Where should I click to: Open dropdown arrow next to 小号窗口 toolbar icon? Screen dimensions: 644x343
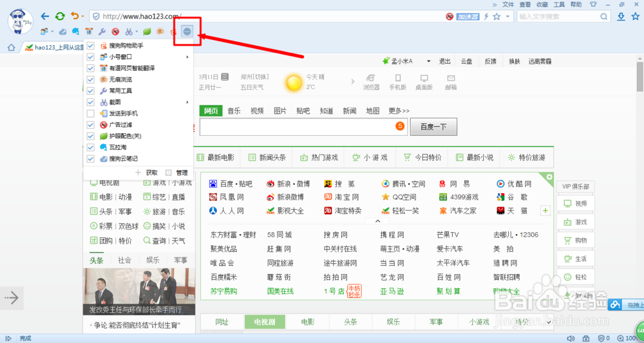pos(52,31)
